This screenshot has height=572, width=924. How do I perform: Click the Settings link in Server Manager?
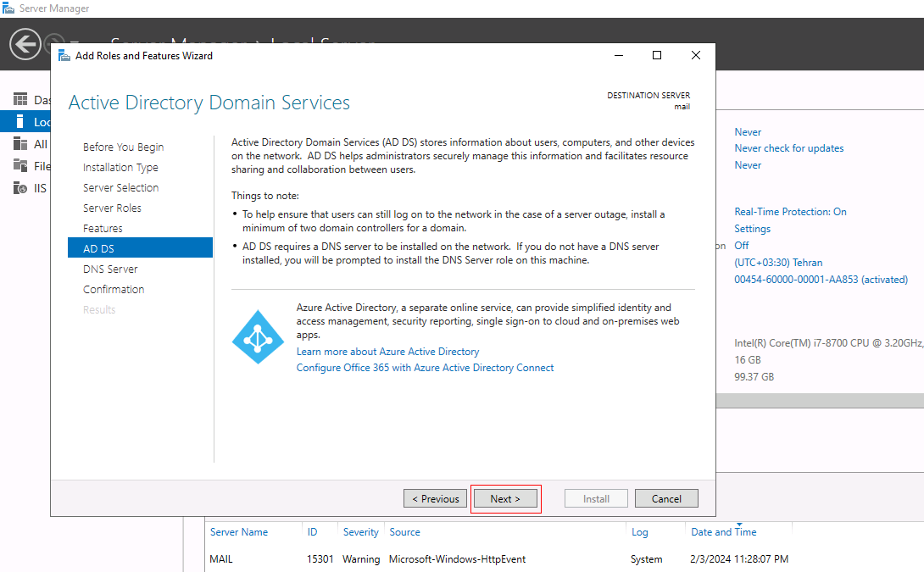752,229
